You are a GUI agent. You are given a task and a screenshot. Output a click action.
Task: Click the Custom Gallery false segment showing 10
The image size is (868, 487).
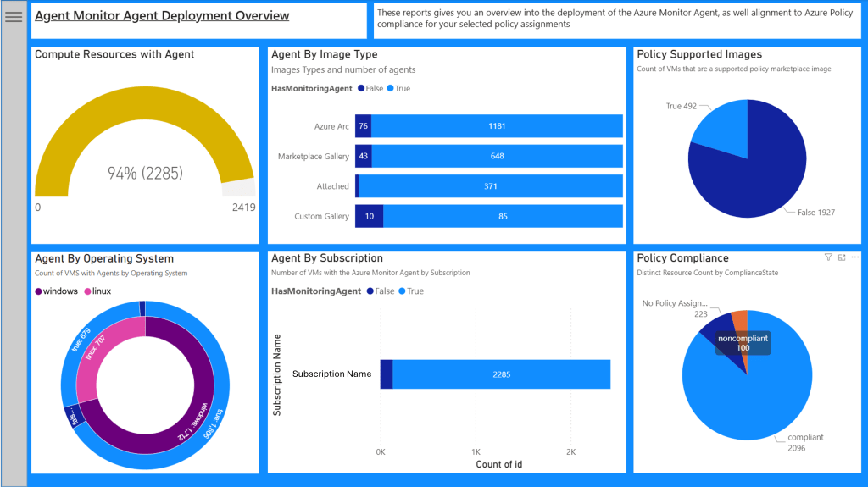tap(369, 217)
